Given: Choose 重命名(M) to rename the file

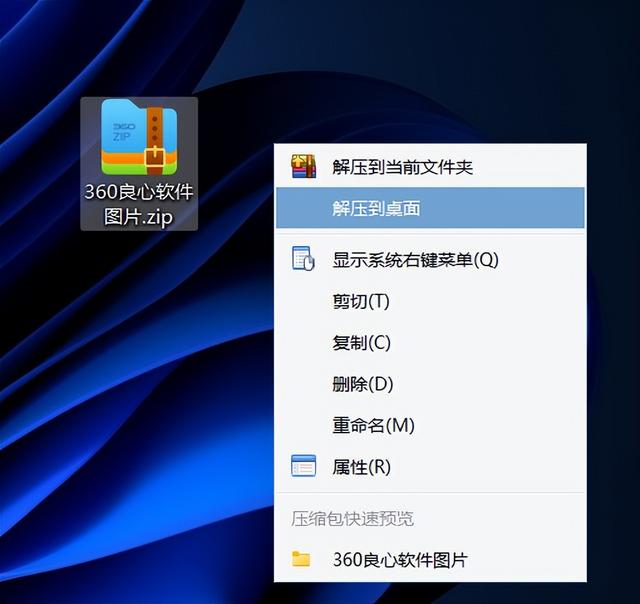Looking at the screenshot, I should click(430, 425).
